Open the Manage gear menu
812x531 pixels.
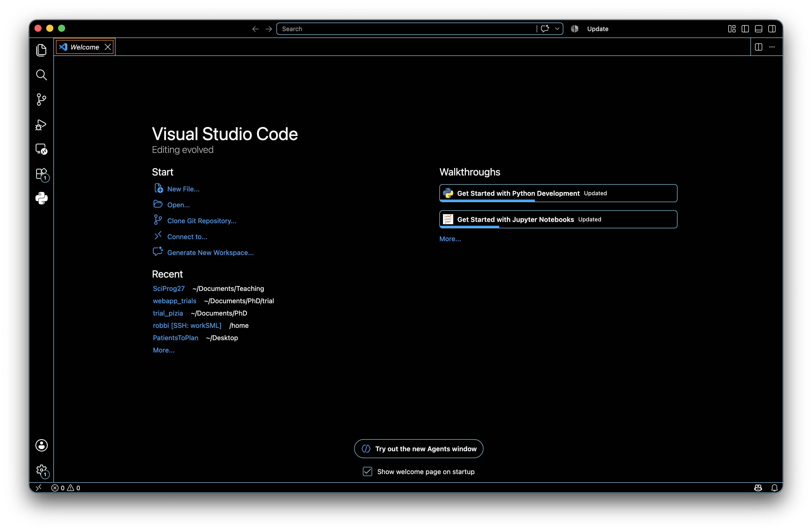point(41,470)
